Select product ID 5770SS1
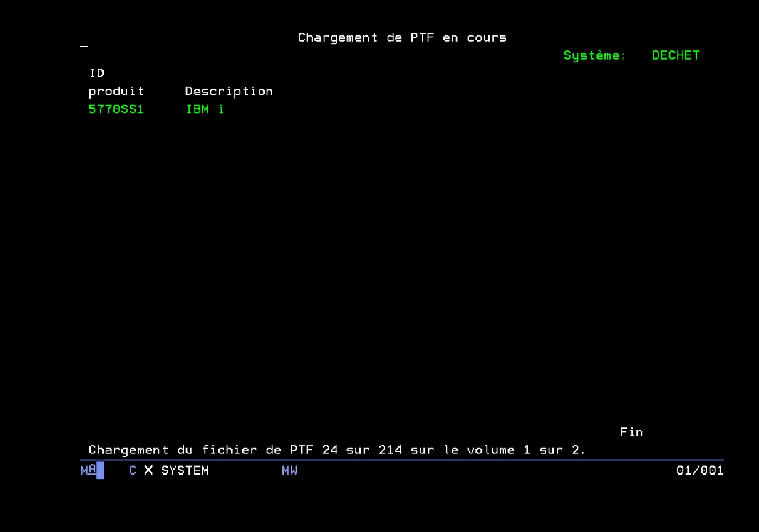 pos(116,109)
